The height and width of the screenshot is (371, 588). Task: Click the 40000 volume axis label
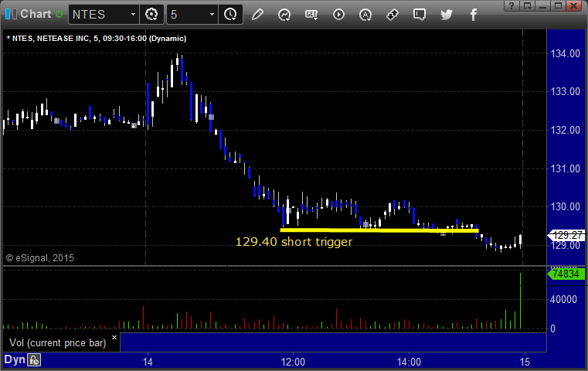563,299
